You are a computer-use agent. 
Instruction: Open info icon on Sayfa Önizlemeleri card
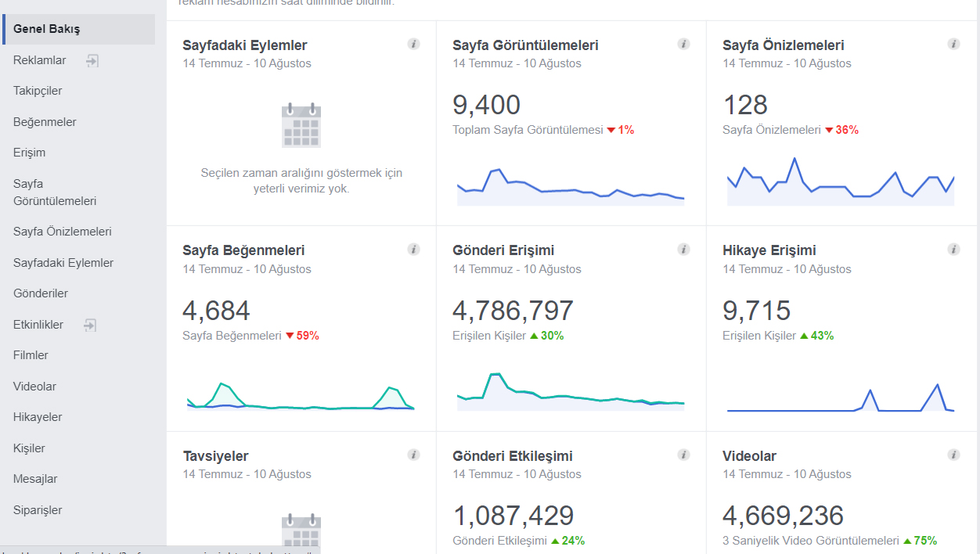pos(953,44)
